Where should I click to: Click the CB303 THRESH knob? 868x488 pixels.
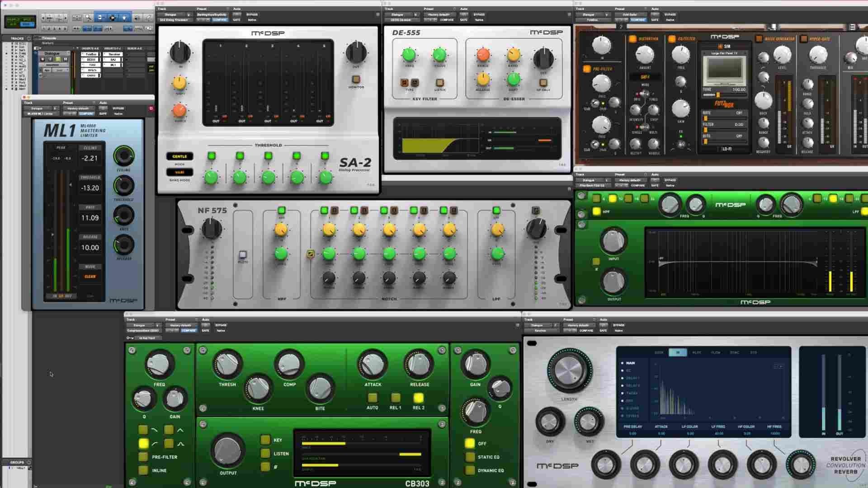[227, 365]
